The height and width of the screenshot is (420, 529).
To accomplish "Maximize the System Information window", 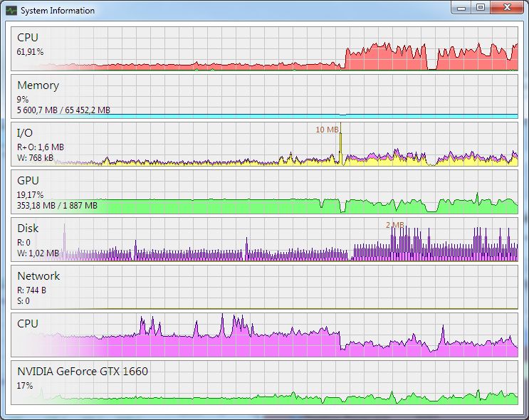I will tap(481, 8).
